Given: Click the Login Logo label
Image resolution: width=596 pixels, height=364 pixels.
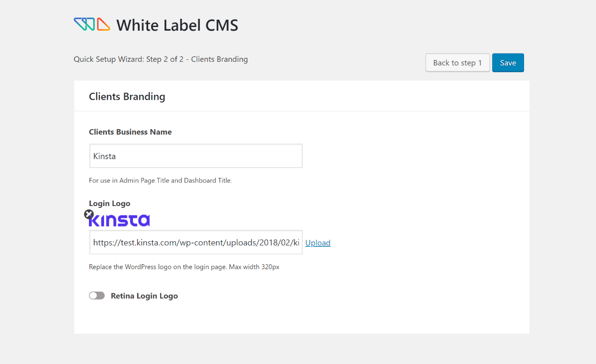Looking at the screenshot, I should pos(110,203).
